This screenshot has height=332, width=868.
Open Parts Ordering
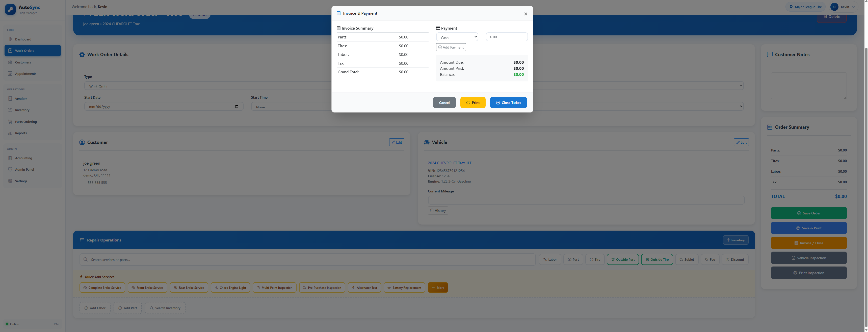click(26, 121)
